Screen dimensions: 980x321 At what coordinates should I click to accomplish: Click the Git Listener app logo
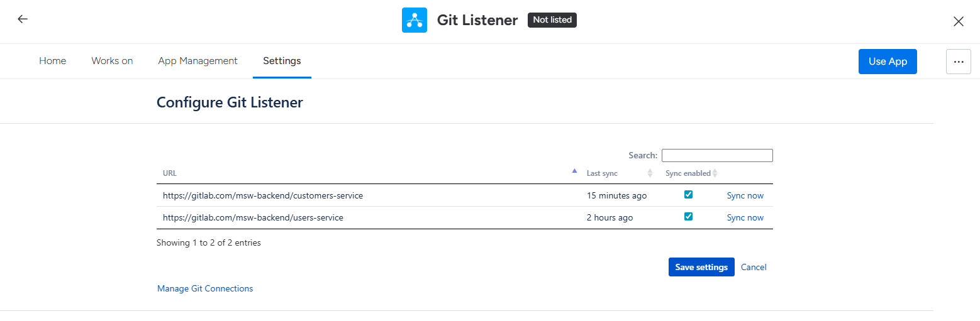(x=414, y=20)
